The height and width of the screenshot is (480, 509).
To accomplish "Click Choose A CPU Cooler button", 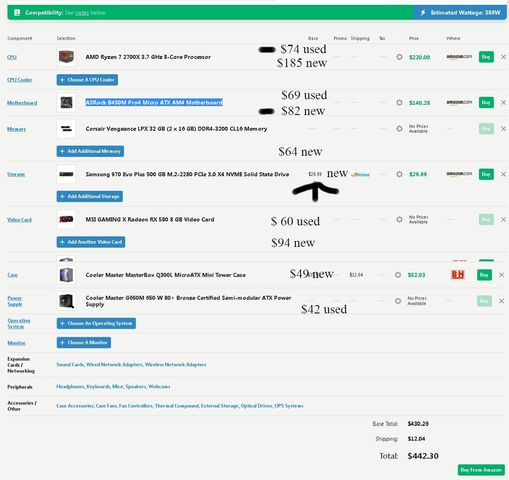I will coord(87,80).
